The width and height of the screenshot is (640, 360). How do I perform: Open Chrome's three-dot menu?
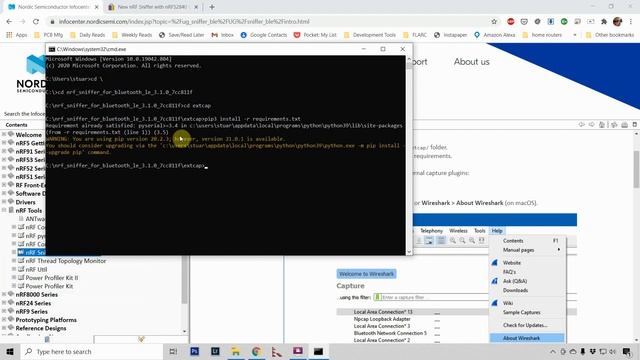pos(631,22)
